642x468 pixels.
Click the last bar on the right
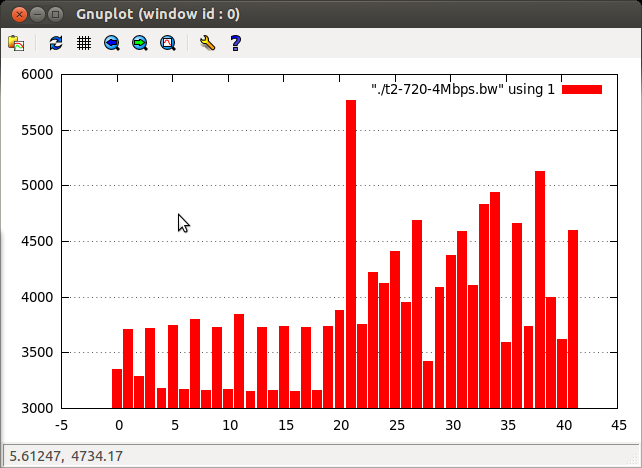pyautogui.click(x=573, y=320)
